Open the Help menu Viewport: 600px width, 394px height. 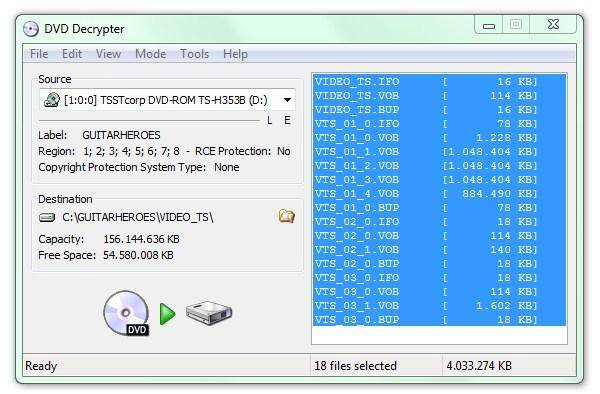point(235,54)
